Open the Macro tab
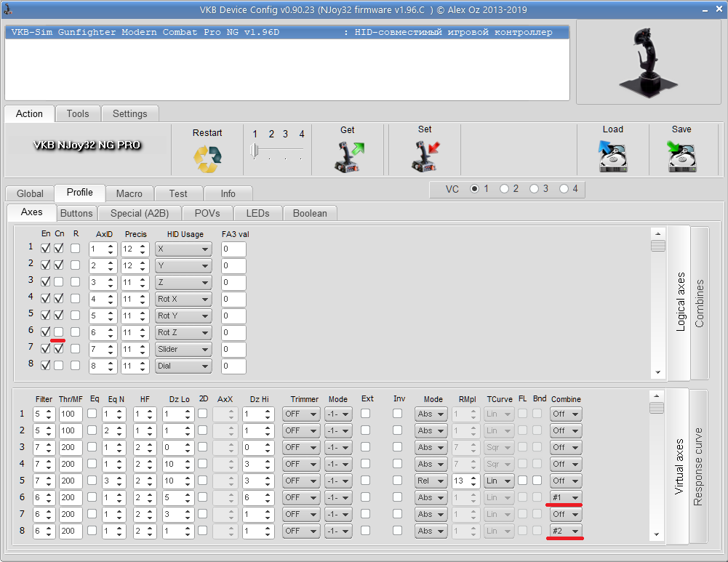 pyautogui.click(x=129, y=193)
